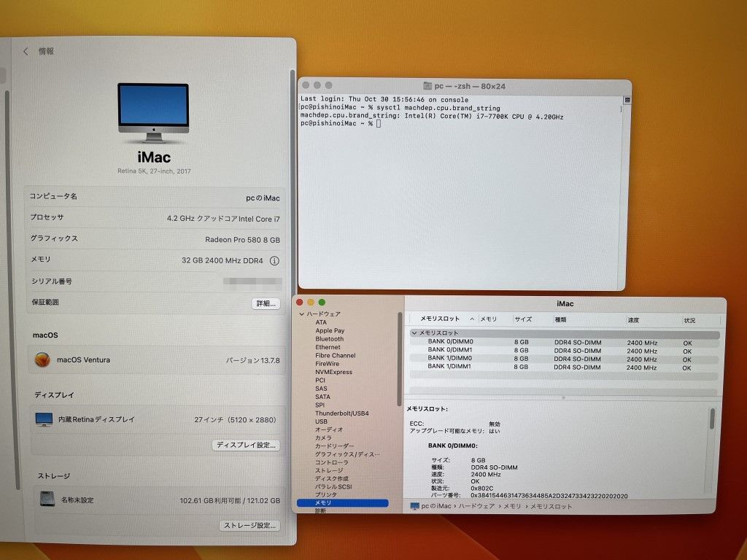Click the memory details pane scrollbar
The width and height of the screenshot is (747, 560).
[712, 419]
